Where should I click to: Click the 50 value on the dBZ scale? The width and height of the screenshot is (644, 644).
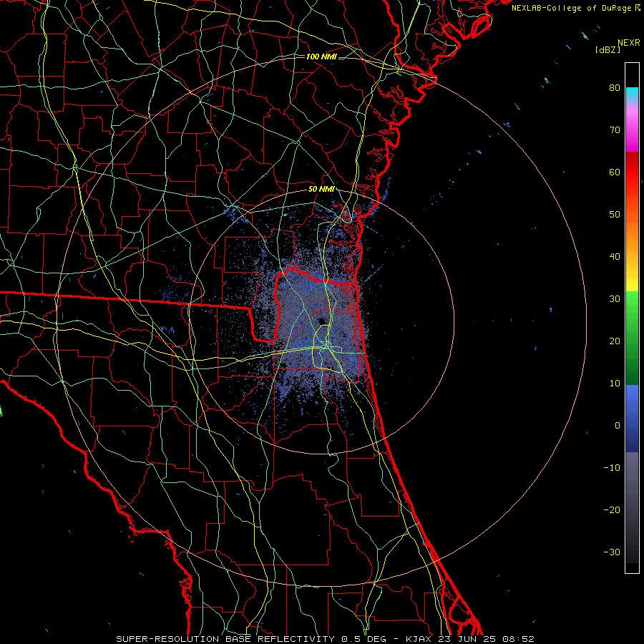coord(615,215)
